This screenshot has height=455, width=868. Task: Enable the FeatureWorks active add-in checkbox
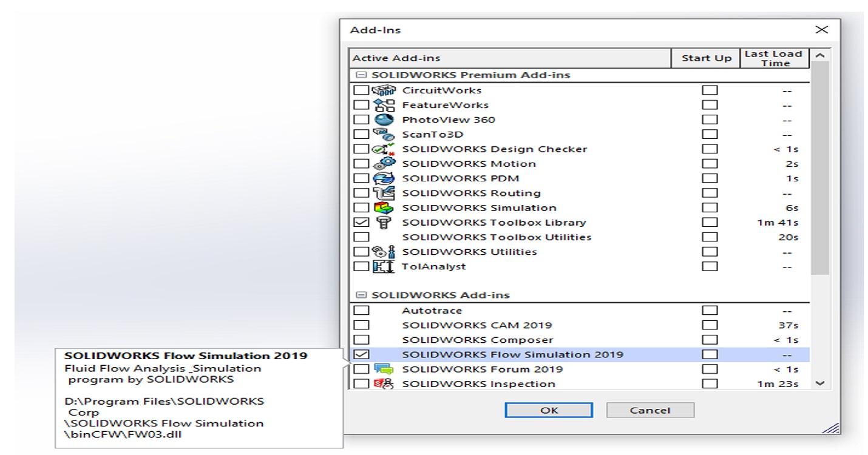pyautogui.click(x=361, y=105)
